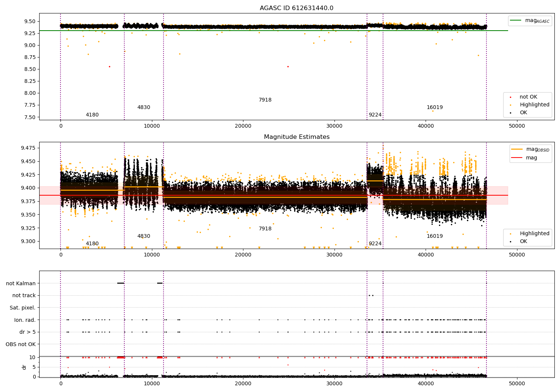Viewport: 560px width, 392px height.
Task: Click x-axis tick '10000' under the bottom plot
Action: [x=152, y=384]
